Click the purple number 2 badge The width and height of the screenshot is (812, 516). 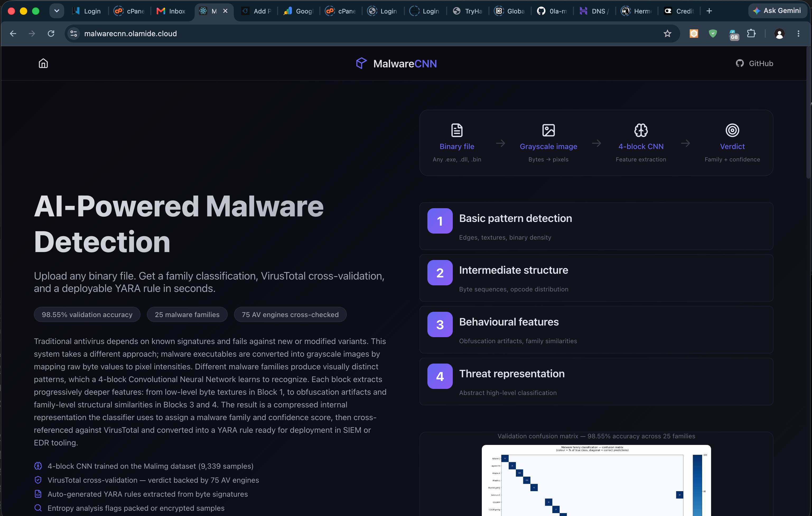tap(440, 272)
